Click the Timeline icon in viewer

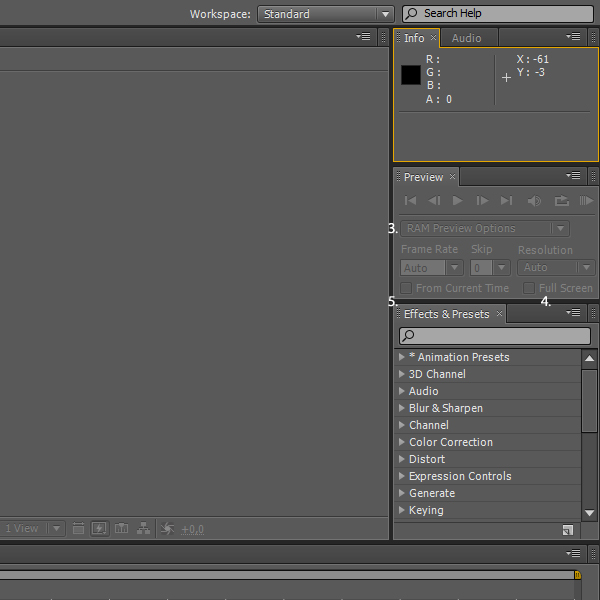coord(121,528)
